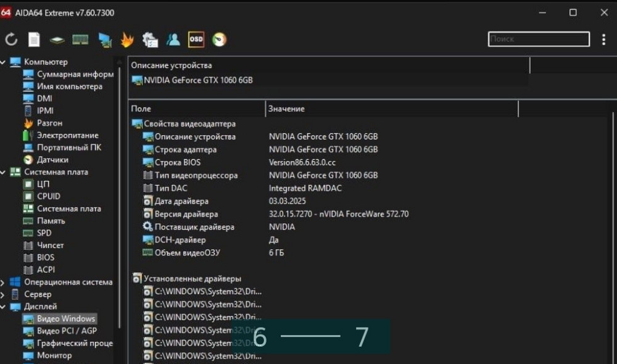The image size is (617, 364).
Task: Collapse the Дисплей tree node
Action: coord(3,307)
